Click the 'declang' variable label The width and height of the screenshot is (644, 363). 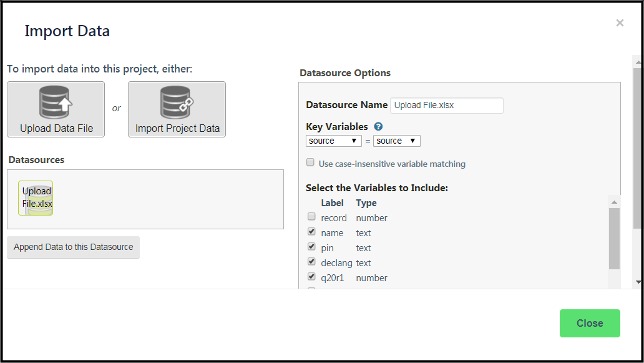click(x=336, y=263)
